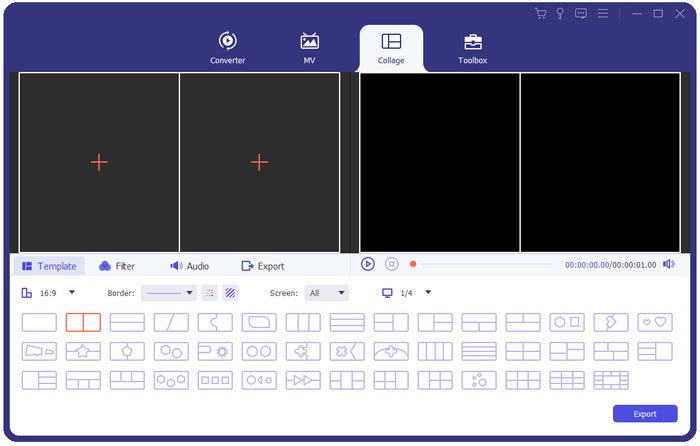Choose the three small squares template
The width and height of the screenshot is (700, 446).
coord(215,380)
